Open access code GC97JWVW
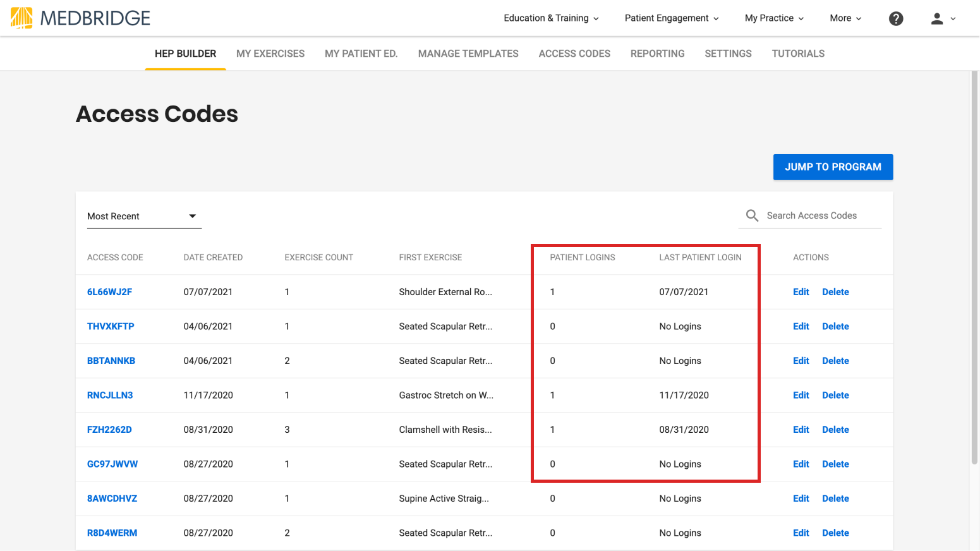 (112, 464)
